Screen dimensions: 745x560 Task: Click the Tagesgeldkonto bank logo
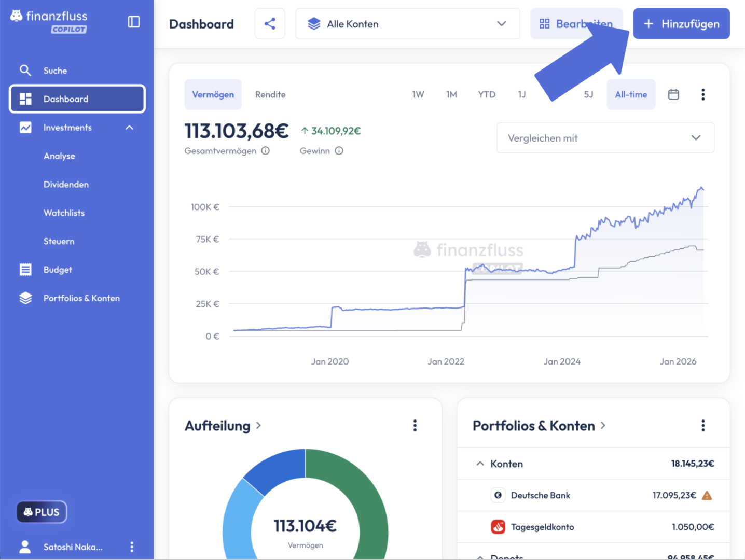[x=498, y=527]
